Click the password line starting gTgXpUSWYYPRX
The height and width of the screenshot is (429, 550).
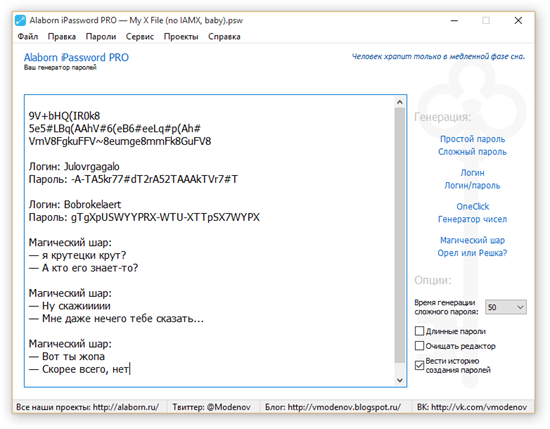144,217
